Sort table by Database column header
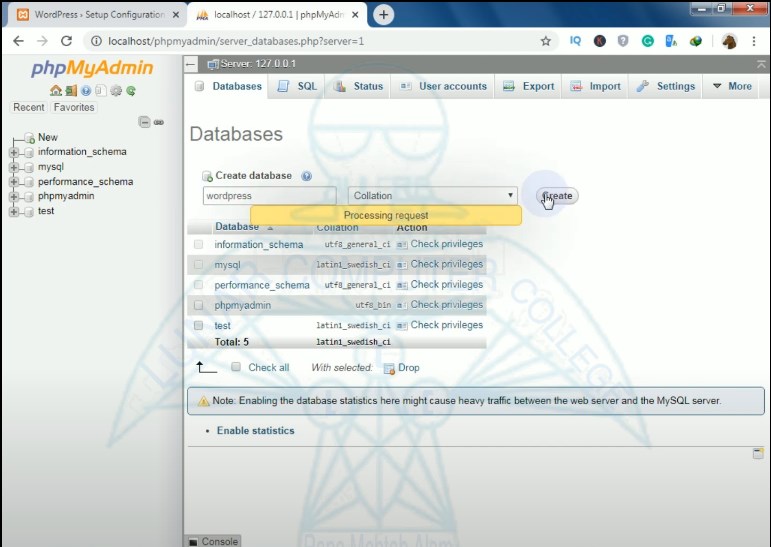Viewport: 771px width, 547px height. (237, 226)
